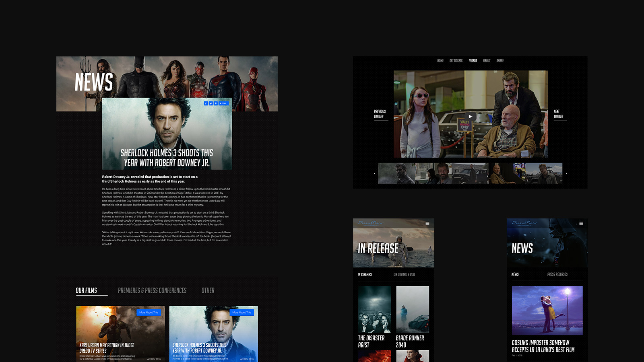Image resolution: width=644 pixels, height=362 pixels.
Task: Open Share menu item
Action: tap(500, 61)
